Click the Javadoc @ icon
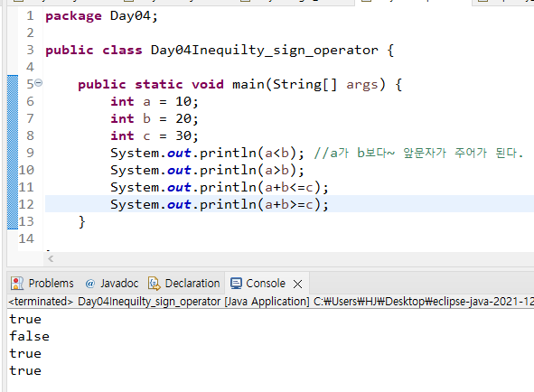The width and height of the screenshot is (534, 392). (90, 284)
